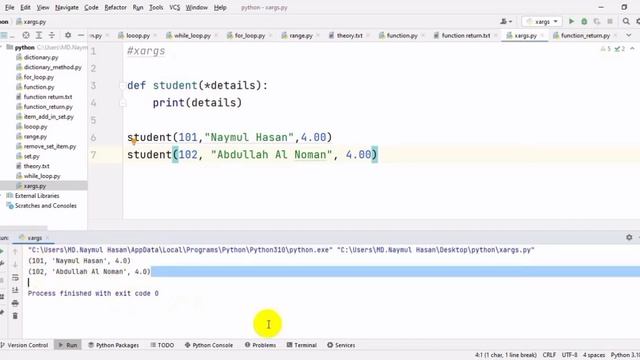
Task: Run the xargs configuration with the green play button
Action: pyautogui.click(x=571, y=21)
